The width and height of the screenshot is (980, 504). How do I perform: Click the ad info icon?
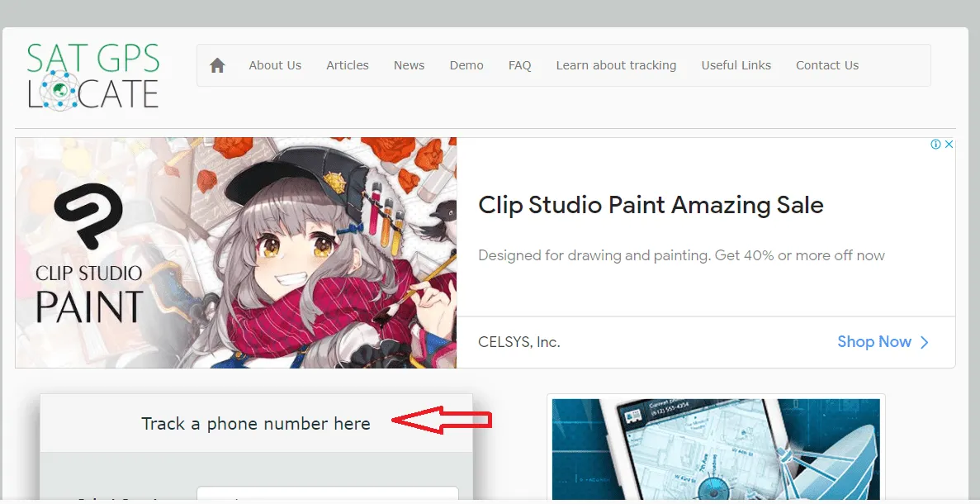point(935,145)
